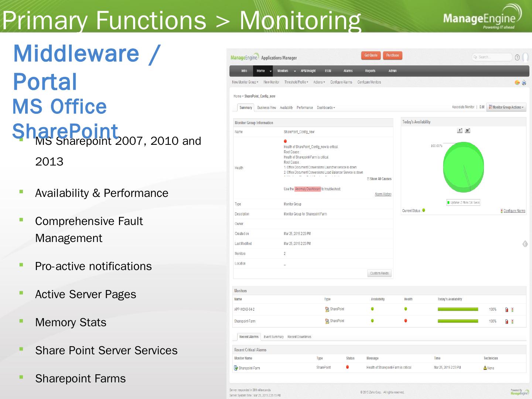Screen dimensions: 532x399
Task: Click the red report icon for APP-W2K8-64-2
Action: point(507,310)
